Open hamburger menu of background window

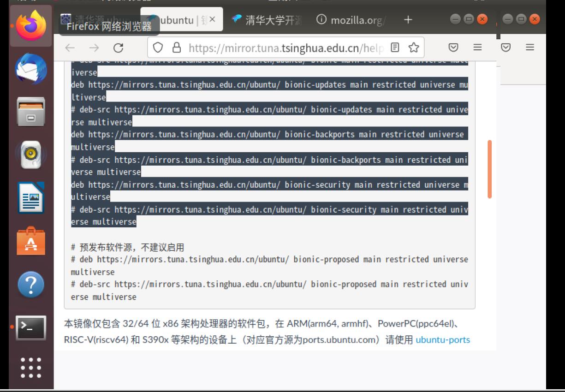tap(530, 48)
